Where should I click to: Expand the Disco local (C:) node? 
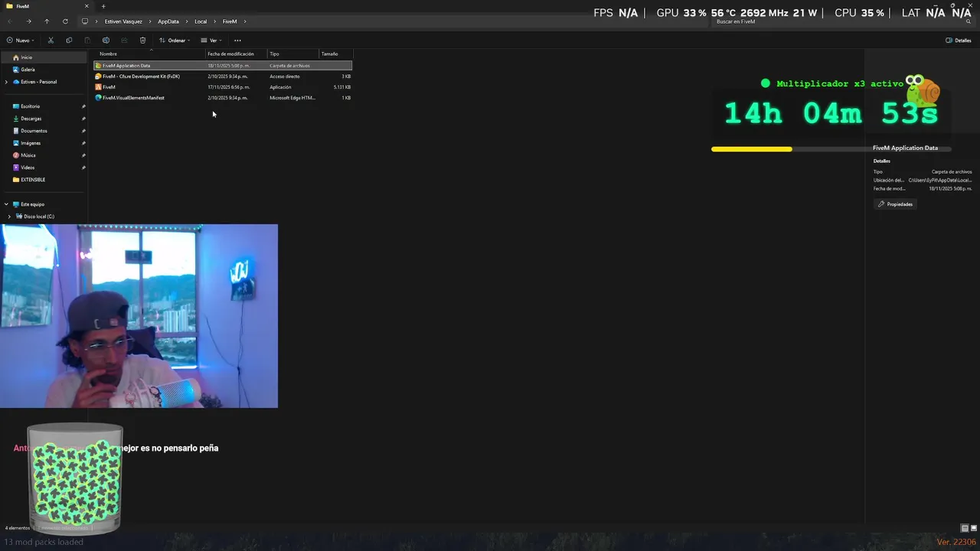9,217
